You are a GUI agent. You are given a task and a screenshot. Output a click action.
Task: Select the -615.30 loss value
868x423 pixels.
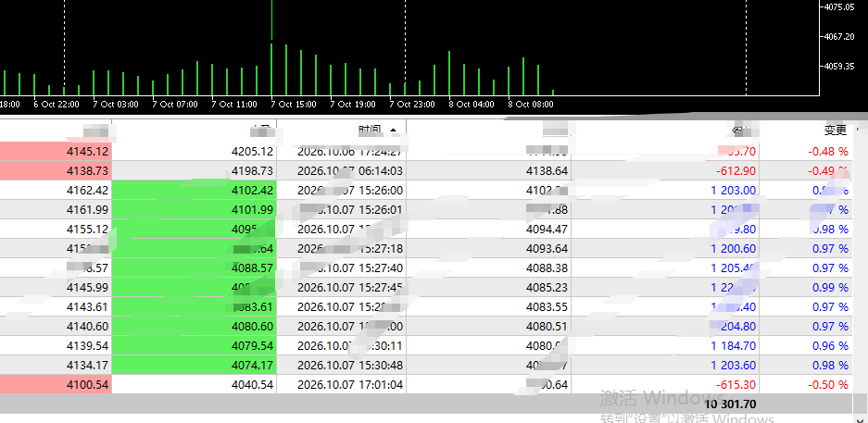[x=736, y=384]
